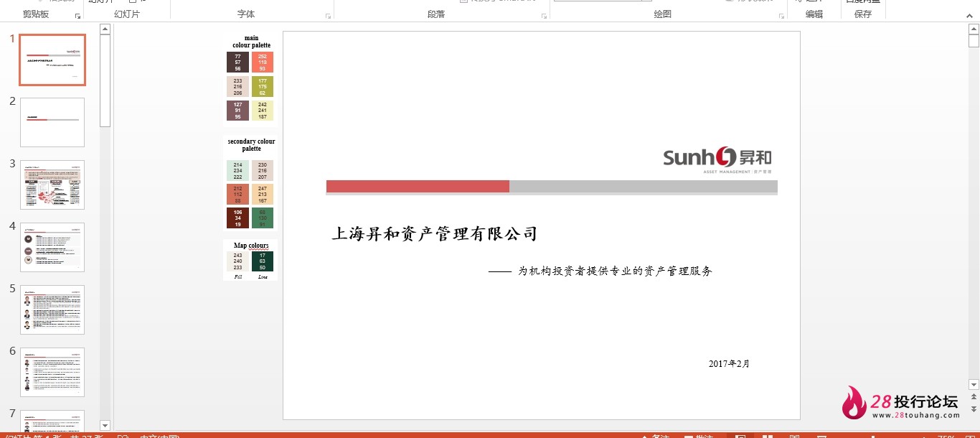980x438 pixels.
Task: Click the 'main colour palette' label
Action: (251, 42)
